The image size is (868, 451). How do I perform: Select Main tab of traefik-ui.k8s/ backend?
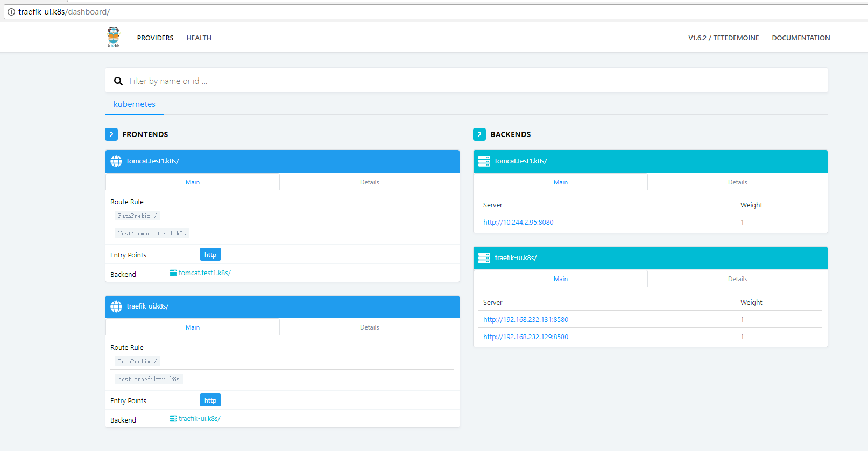[x=561, y=279]
